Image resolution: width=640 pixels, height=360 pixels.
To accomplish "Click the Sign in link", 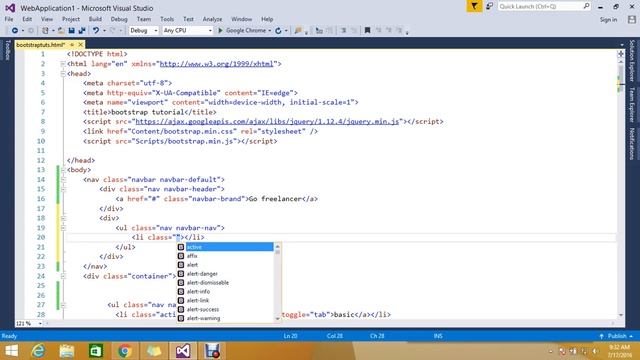I will click(608, 20).
